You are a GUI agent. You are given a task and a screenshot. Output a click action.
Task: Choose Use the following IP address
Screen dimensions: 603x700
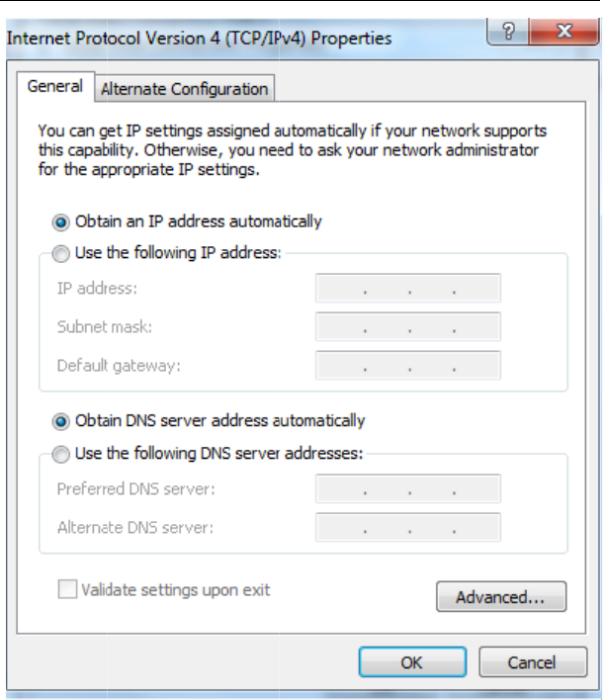point(61,254)
